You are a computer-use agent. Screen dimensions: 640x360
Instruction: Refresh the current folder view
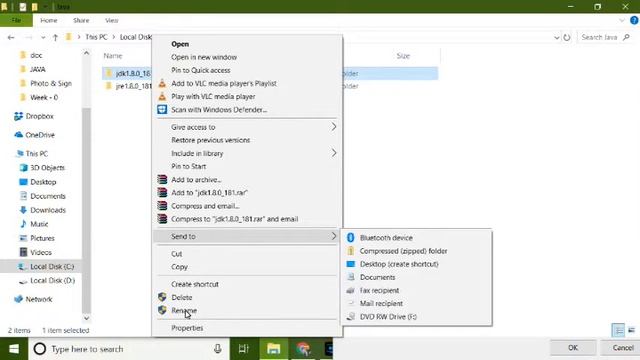[x=567, y=37]
